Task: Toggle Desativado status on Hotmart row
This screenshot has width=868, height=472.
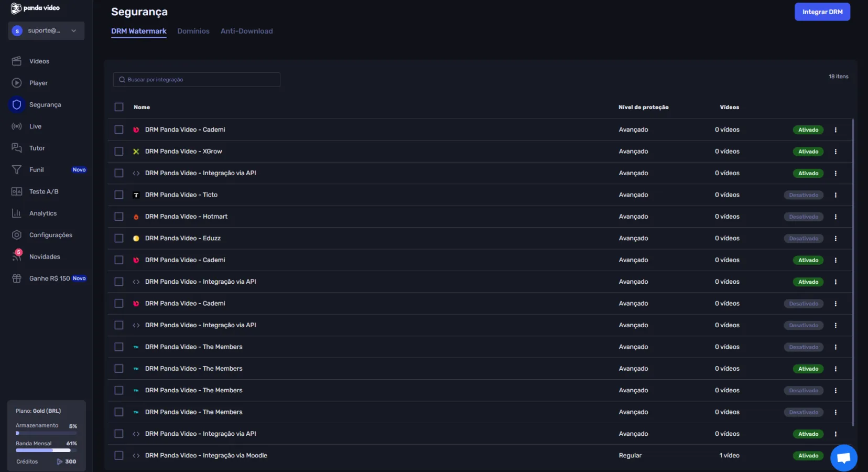Action: click(x=804, y=217)
